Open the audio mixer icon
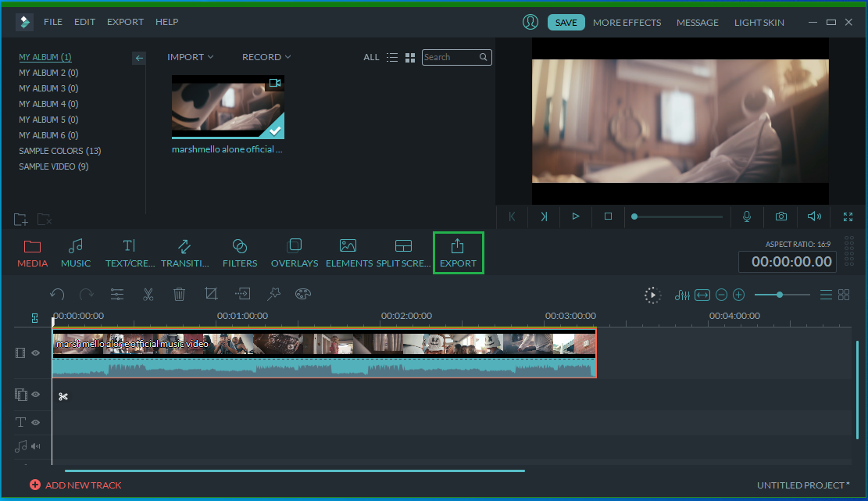Screen dimensions: 868x501 [x=682, y=295]
